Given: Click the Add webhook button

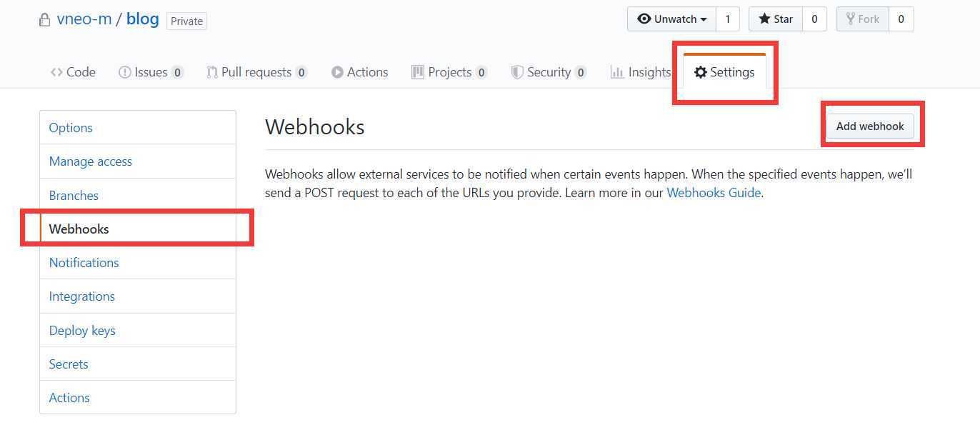Looking at the screenshot, I should [870, 126].
